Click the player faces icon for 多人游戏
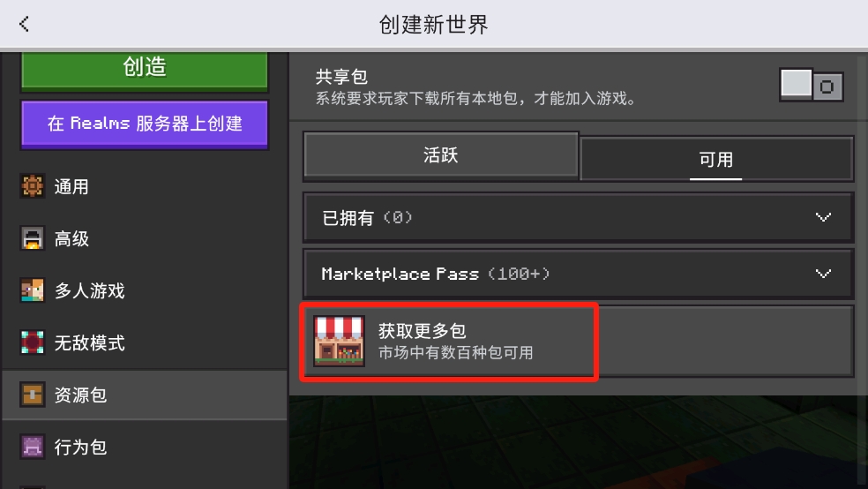 [32, 290]
